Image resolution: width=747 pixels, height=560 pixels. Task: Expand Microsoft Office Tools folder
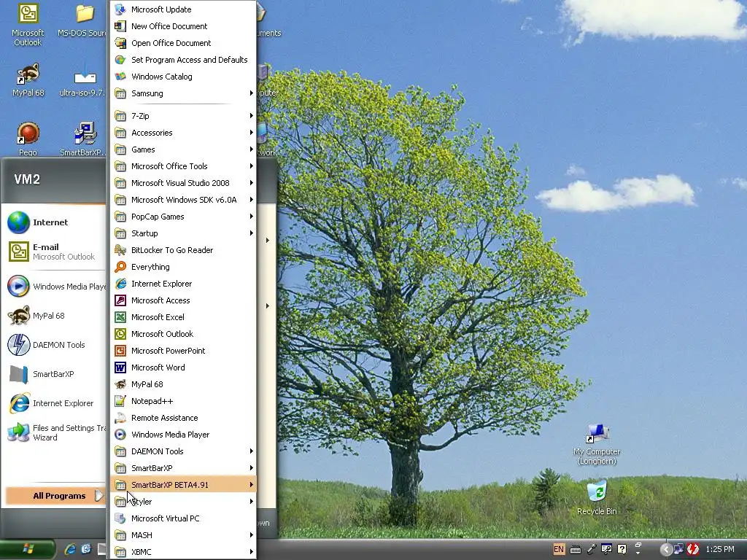[183, 166]
